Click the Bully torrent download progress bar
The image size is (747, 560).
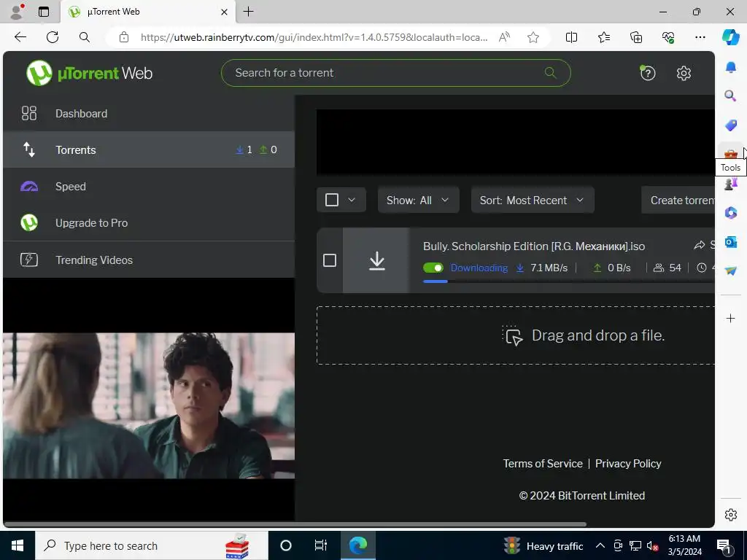click(568, 281)
